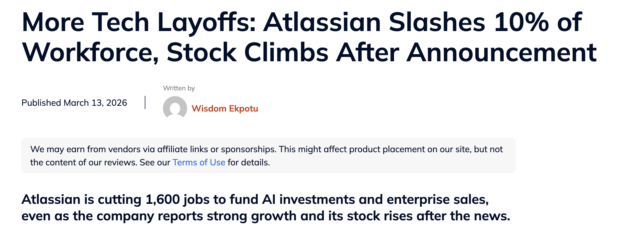Click 'sponsorships' in the disclosure text

pos(248,149)
